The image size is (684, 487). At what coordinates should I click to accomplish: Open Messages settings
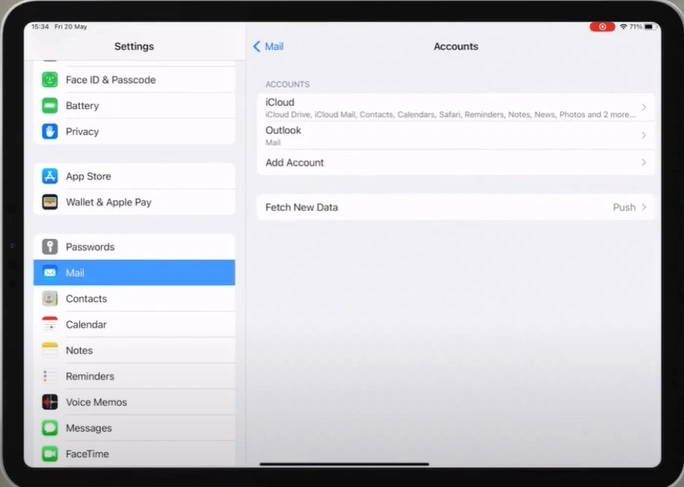point(134,428)
